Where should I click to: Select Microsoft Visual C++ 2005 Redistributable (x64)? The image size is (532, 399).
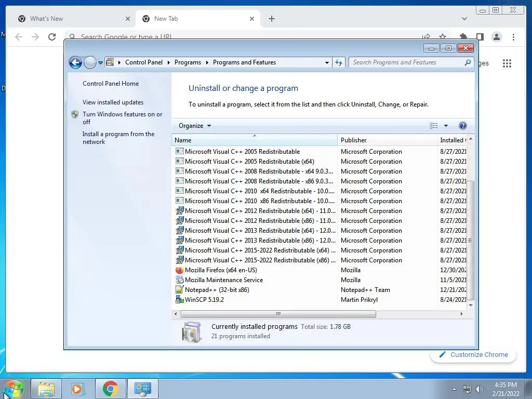pos(249,162)
